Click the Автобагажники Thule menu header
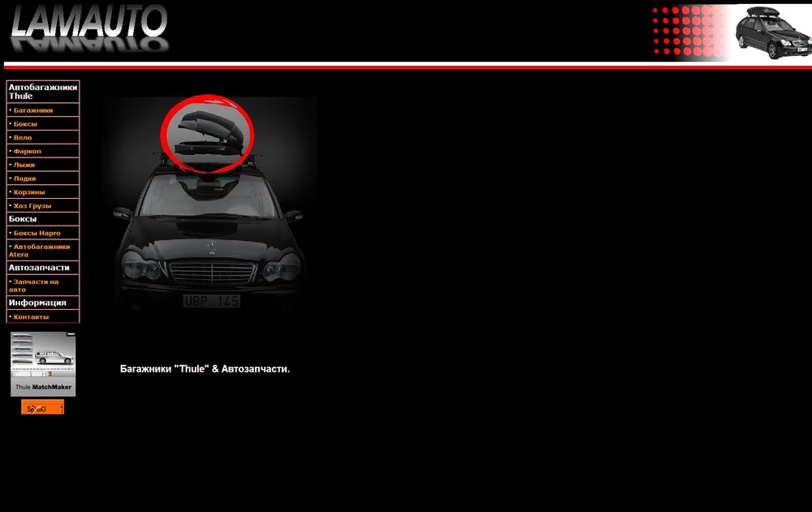812x512 pixels. [43, 92]
